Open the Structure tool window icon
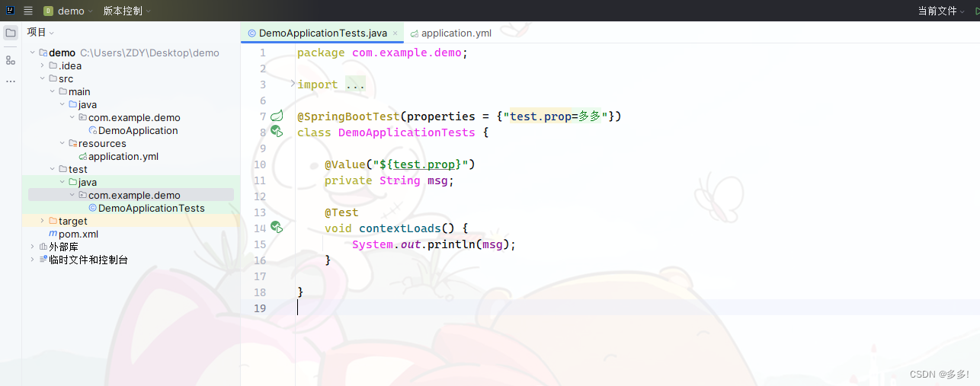 tap(11, 60)
